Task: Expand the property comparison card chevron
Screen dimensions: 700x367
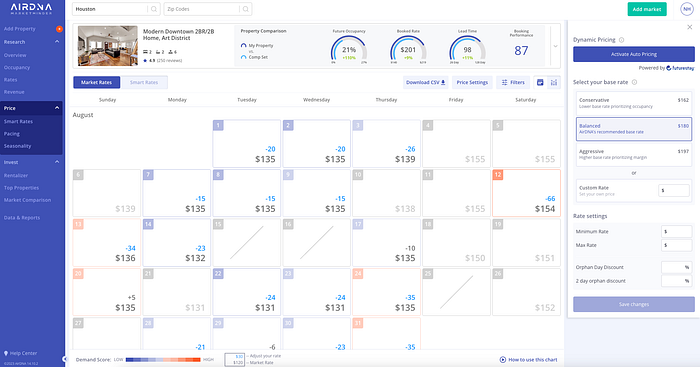Action: click(x=555, y=46)
